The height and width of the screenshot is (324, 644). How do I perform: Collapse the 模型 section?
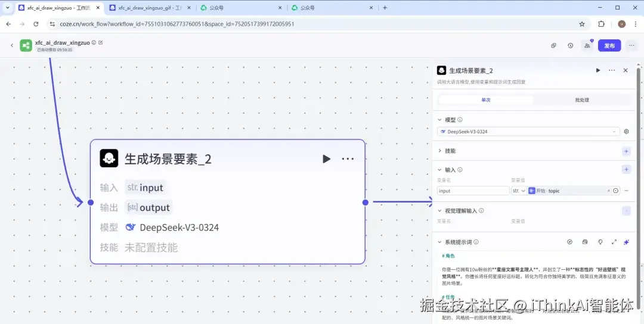[x=440, y=120]
